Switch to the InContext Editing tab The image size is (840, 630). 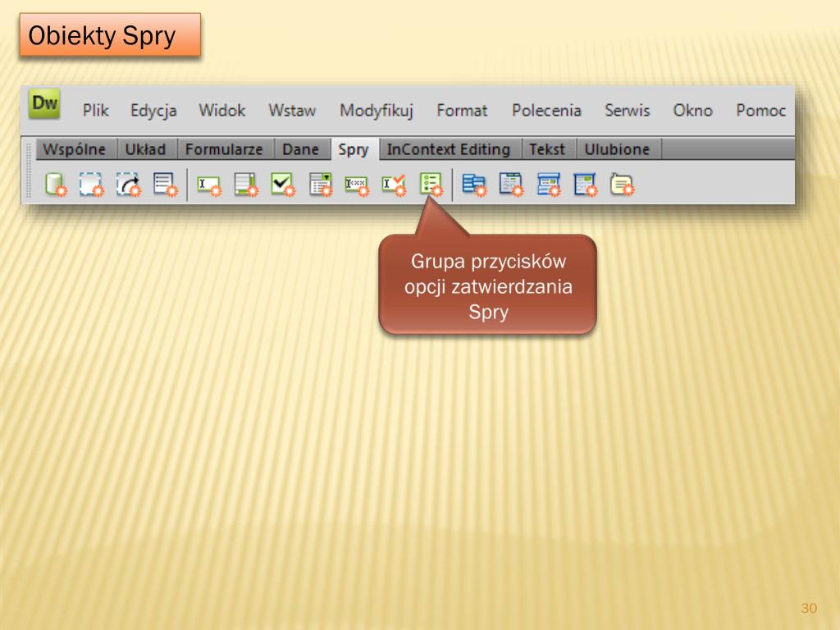click(x=449, y=149)
